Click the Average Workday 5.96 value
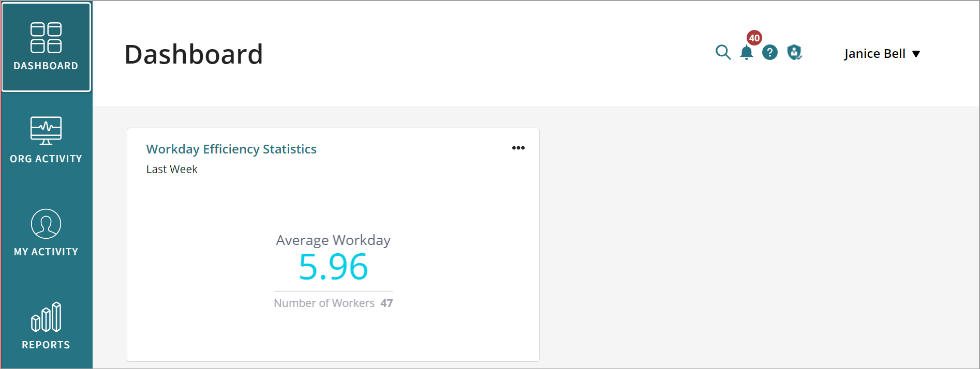Viewport: 980px width, 369px height. (x=333, y=267)
